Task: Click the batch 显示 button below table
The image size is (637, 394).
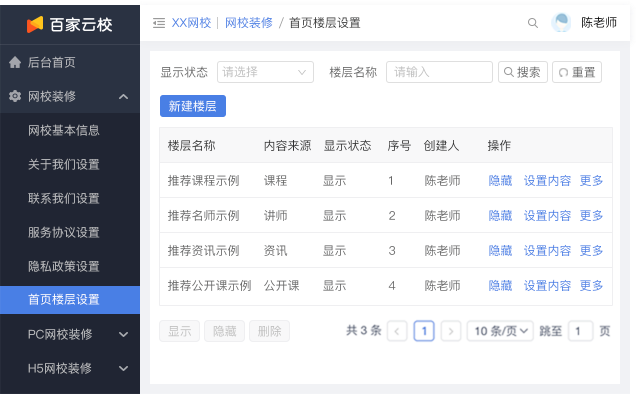Action: pyautogui.click(x=180, y=331)
